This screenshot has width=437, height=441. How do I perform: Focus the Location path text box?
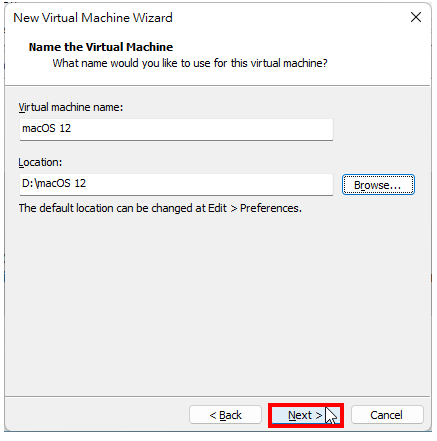coord(176,184)
